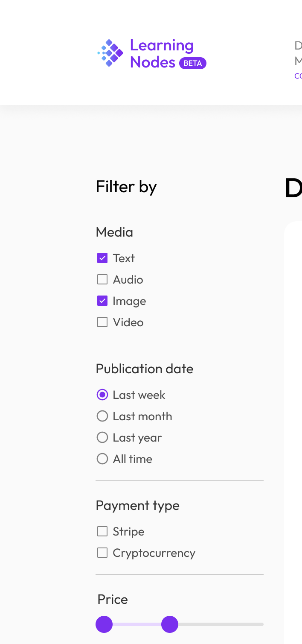302x644 pixels.
Task: Choose the Last year publication date
Action: (x=102, y=437)
